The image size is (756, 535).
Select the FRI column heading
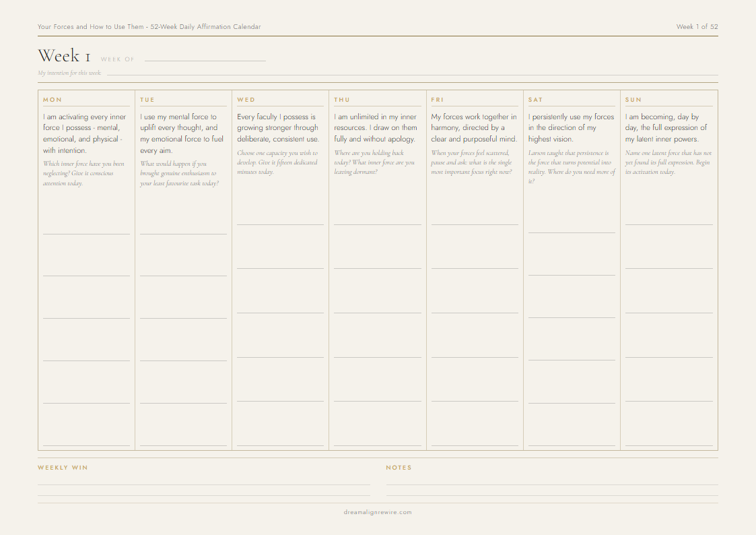click(438, 100)
